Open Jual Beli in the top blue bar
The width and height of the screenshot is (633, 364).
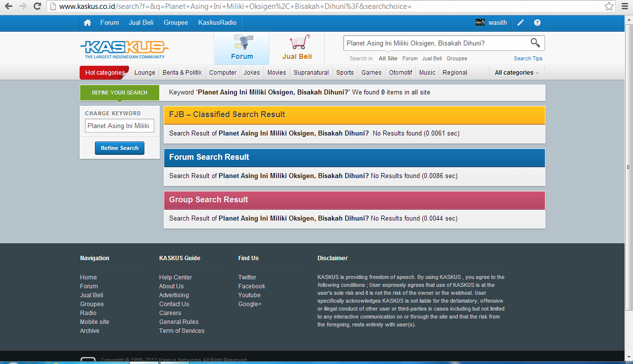141,23
